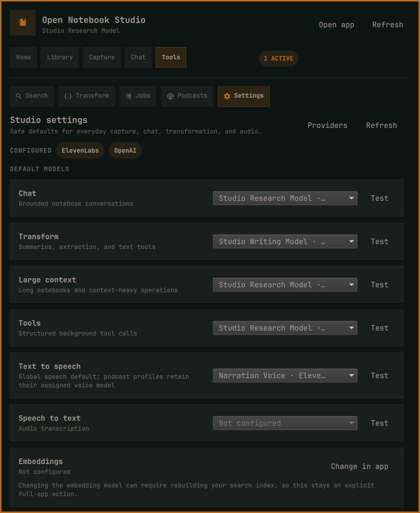
Task: Click Refresh in the top header
Action: click(x=387, y=25)
